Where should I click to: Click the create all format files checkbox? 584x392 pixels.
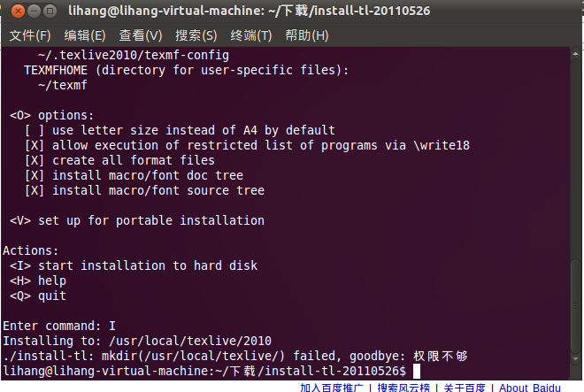pyautogui.click(x=35, y=160)
